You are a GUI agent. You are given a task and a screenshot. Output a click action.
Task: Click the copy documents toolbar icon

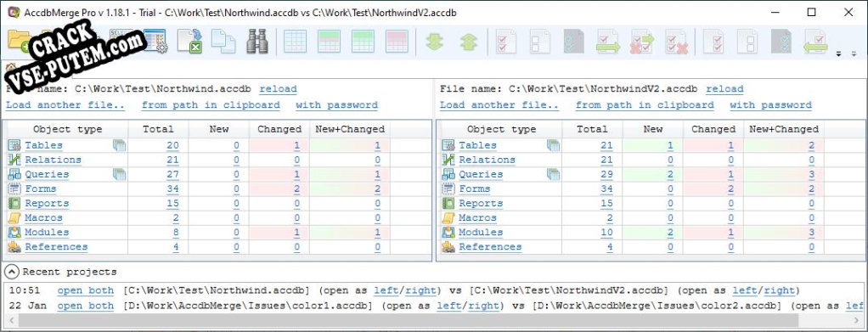pyautogui.click(x=223, y=41)
